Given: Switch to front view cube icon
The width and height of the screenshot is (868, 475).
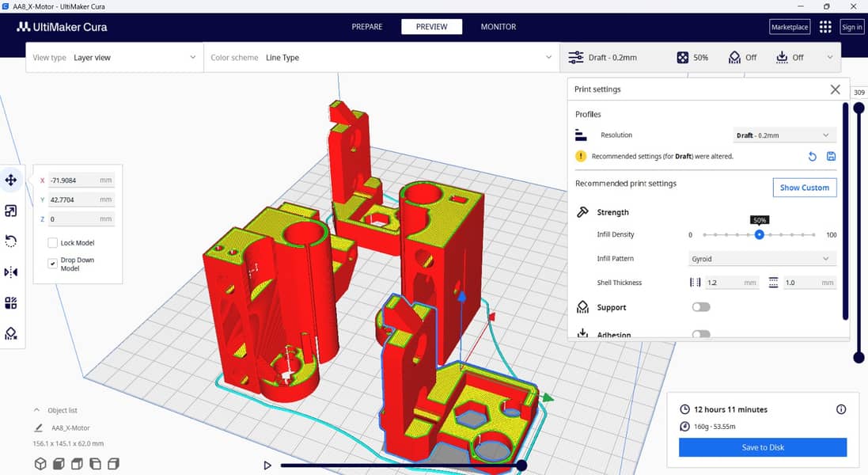Looking at the screenshot, I should 59,463.
